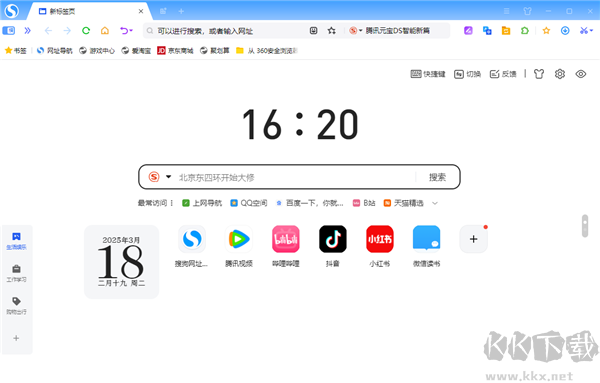
Task: Open new tab settings gear
Action: [560, 74]
